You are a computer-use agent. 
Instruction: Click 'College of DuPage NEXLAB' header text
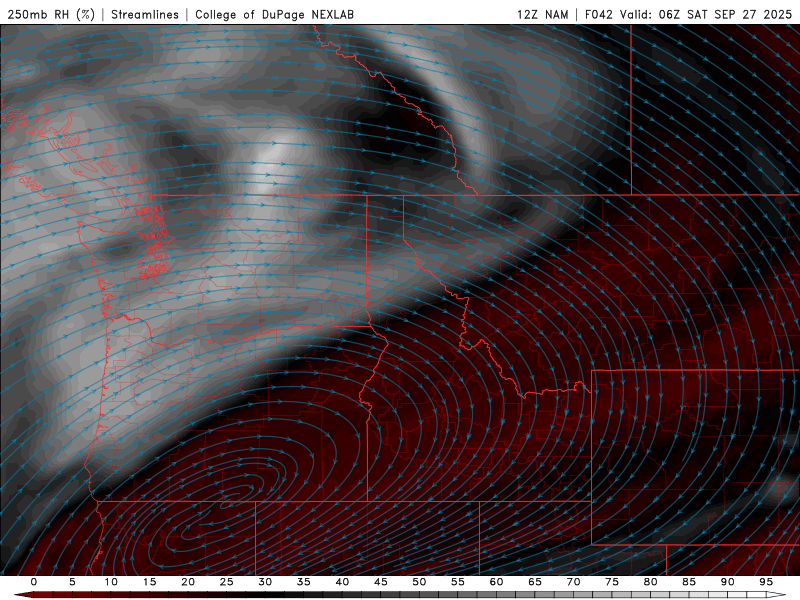pos(274,14)
